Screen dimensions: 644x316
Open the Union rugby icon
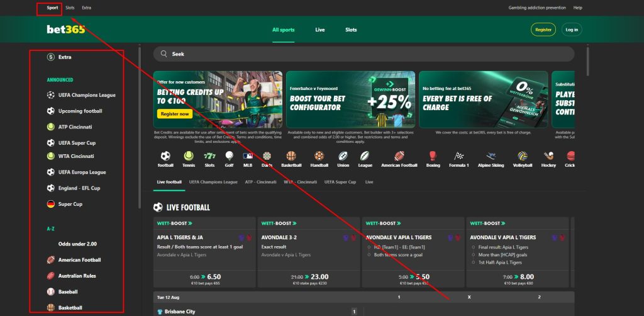[343, 156]
